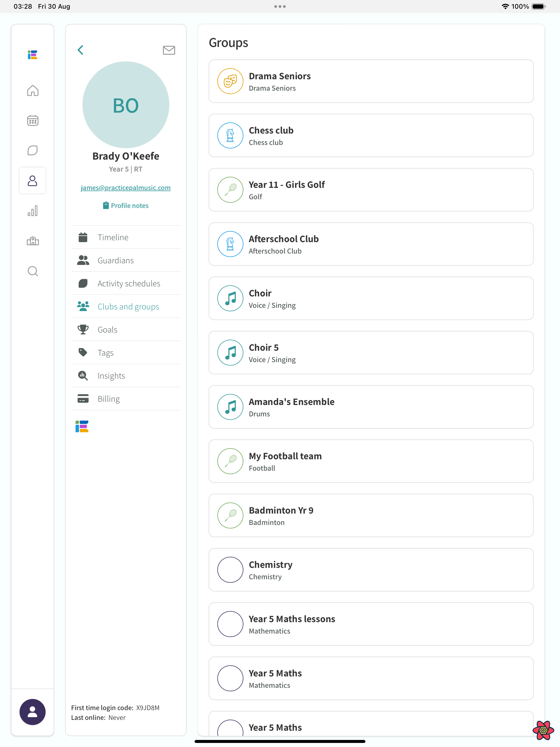
Task: Open search from the sidebar
Action: 33,271
